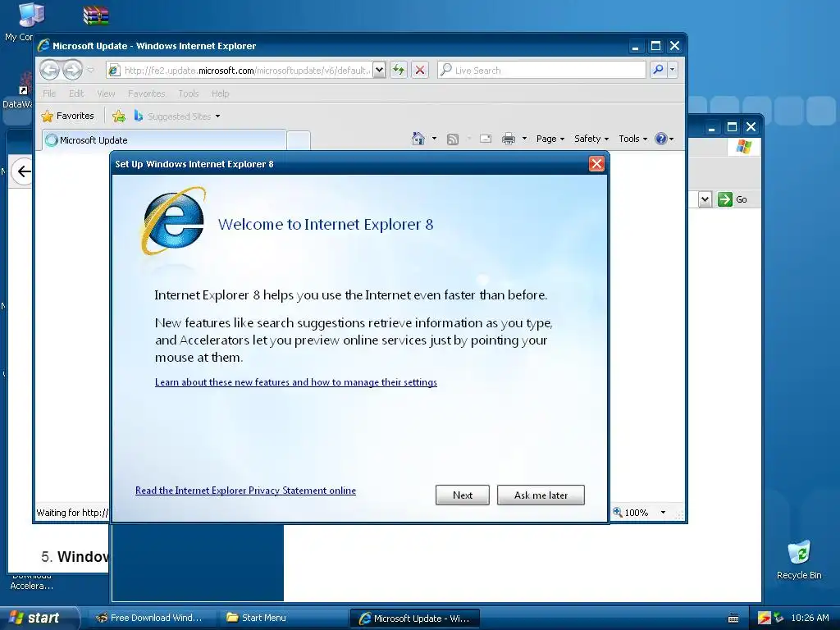840x630 pixels.
Task: Open the Safety command menu
Action: (591, 139)
